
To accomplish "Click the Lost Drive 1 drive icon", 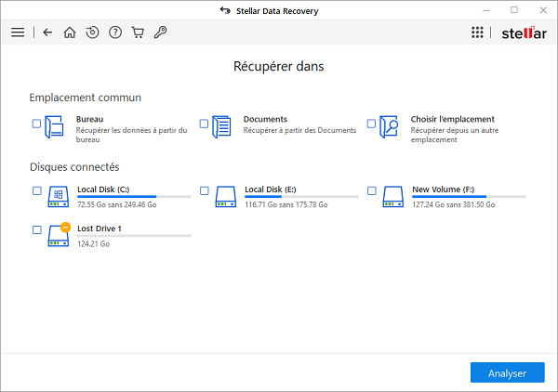I will point(59,234).
